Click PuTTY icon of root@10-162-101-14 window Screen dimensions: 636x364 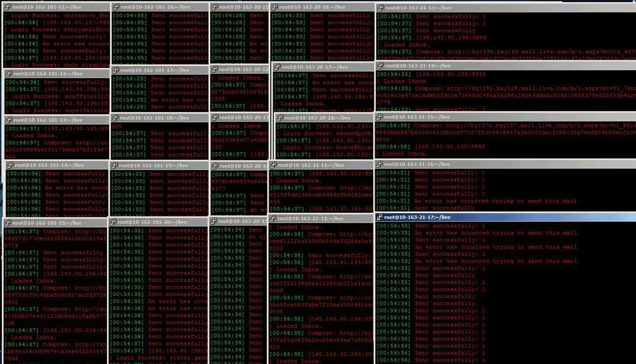click(x=10, y=165)
